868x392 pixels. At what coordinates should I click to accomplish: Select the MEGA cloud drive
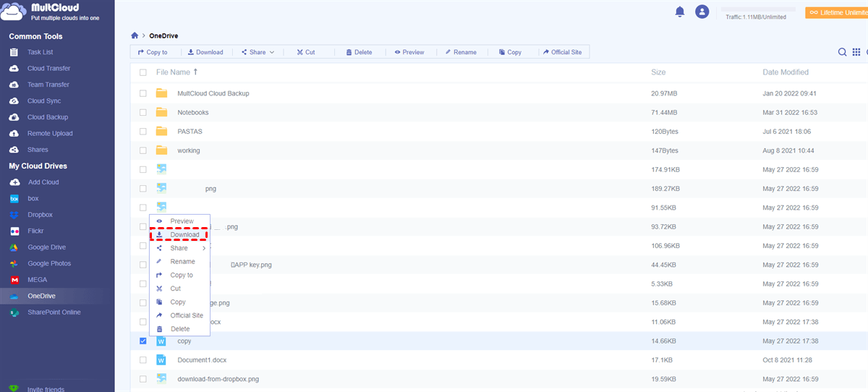37,280
